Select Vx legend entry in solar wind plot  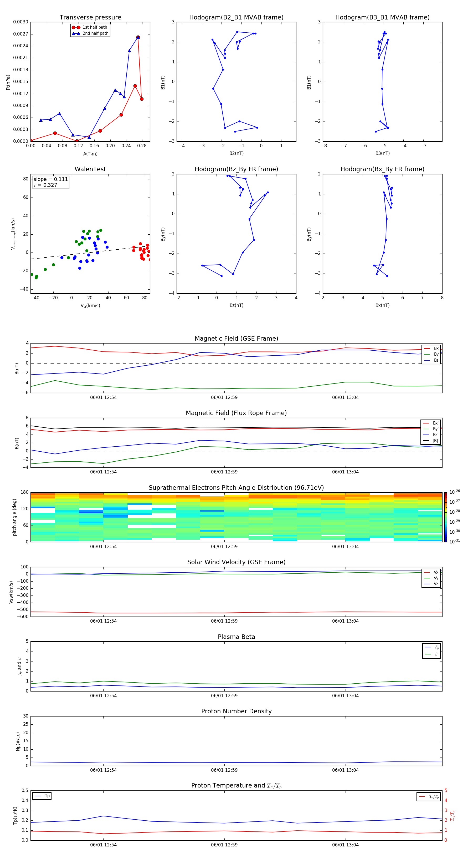[x=431, y=572]
